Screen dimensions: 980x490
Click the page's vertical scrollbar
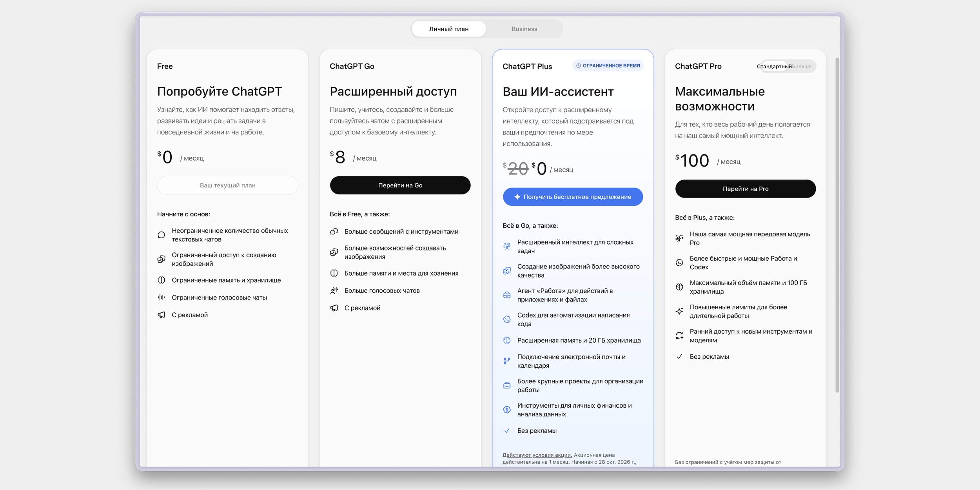837,225
